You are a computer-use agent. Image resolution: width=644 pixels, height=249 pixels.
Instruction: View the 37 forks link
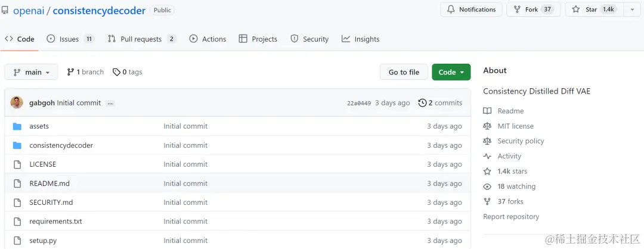[510, 201]
